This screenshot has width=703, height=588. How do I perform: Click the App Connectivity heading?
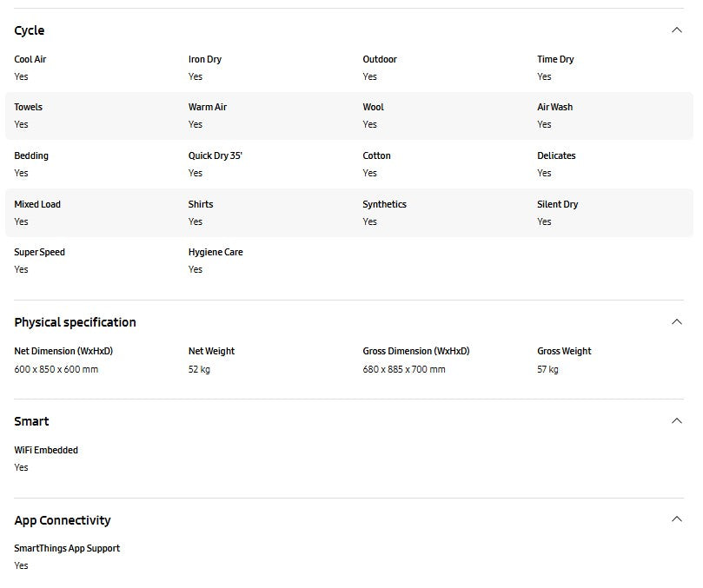pyautogui.click(x=63, y=520)
